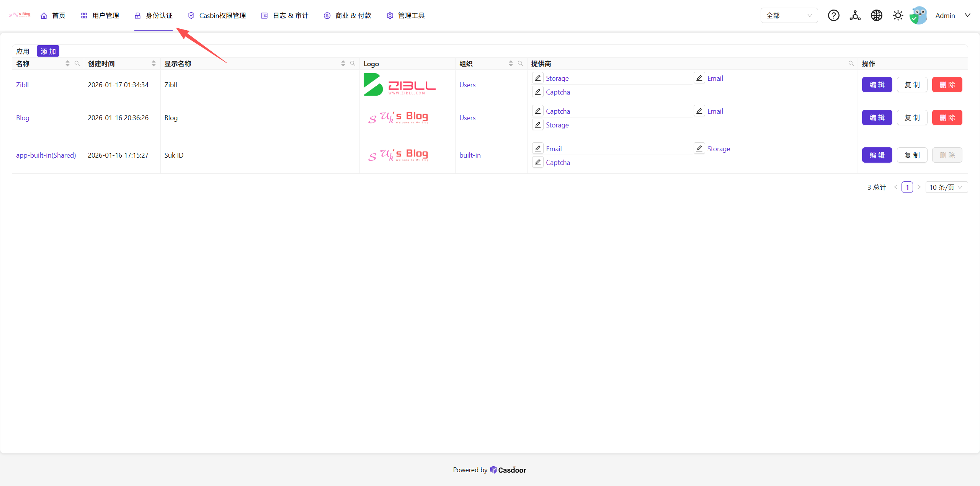Click the 添加 button to add application

[x=48, y=51]
